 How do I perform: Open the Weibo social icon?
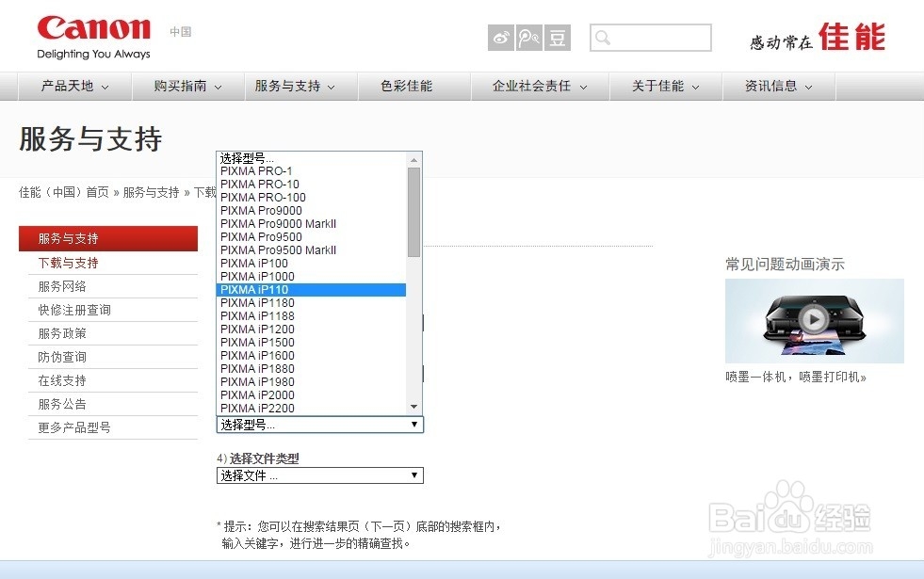pos(501,38)
